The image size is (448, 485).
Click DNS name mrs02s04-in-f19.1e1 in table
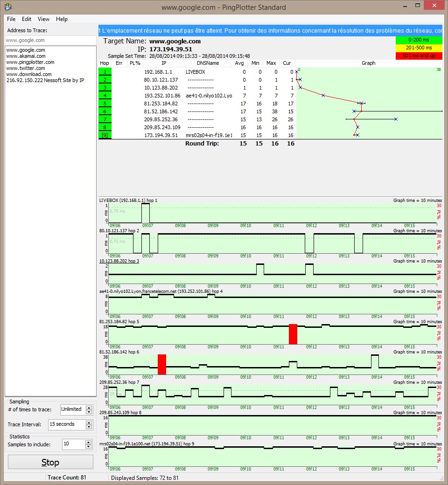209,135
